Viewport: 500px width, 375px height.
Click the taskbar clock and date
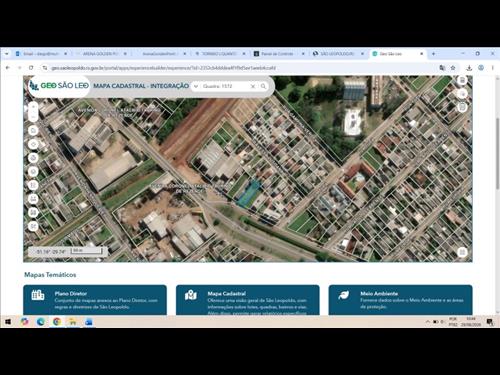(x=470, y=322)
